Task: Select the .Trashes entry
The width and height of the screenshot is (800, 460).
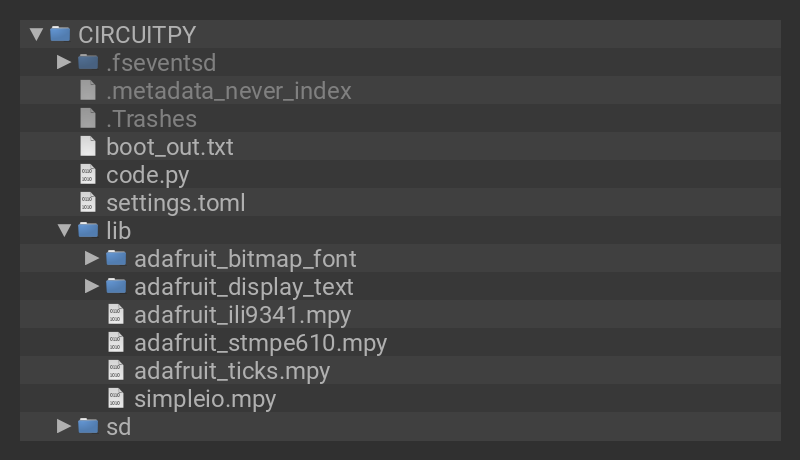Action: (151, 118)
